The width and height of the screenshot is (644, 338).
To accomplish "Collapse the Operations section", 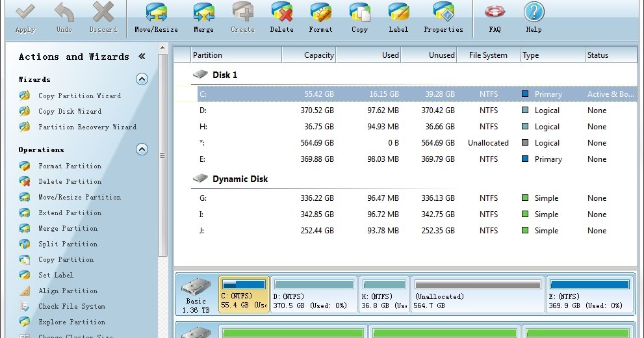I will point(142,149).
